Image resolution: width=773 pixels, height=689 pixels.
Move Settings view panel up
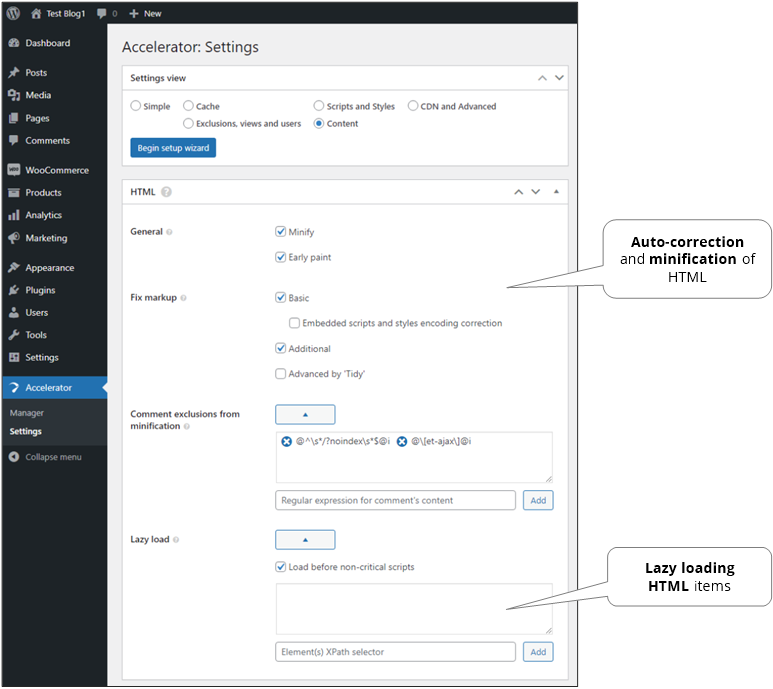click(542, 78)
